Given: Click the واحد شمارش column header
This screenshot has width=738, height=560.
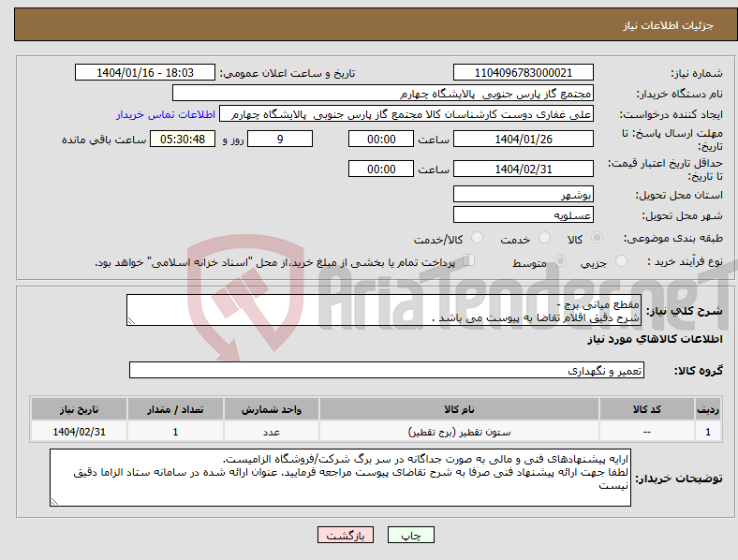Looking at the screenshot, I should [x=271, y=409].
